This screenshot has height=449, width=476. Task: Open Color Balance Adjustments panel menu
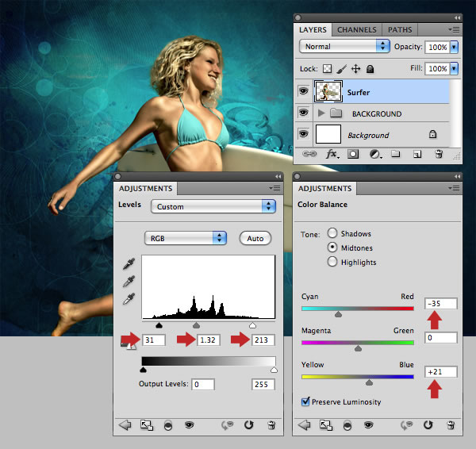pyautogui.click(x=454, y=189)
